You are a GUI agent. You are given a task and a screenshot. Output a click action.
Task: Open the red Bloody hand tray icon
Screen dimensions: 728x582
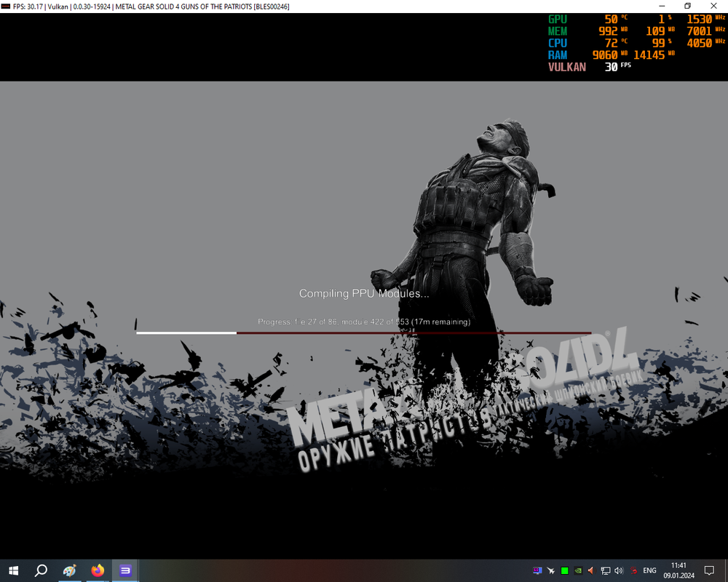coord(634,570)
